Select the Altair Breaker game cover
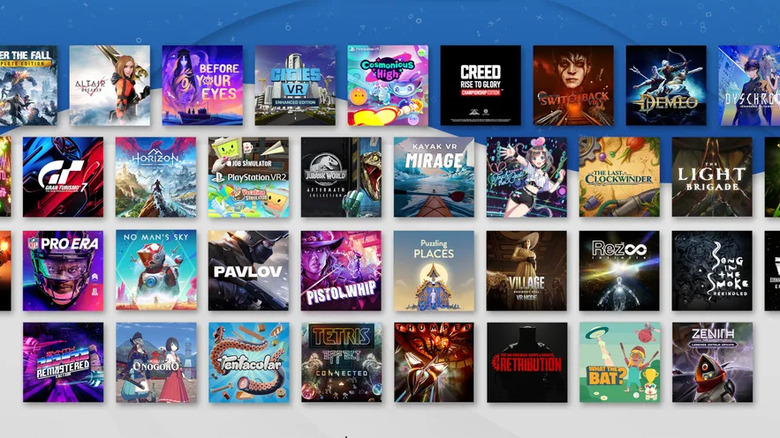Viewport: 780px width, 438px height. pyautogui.click(x=109, y=86)
